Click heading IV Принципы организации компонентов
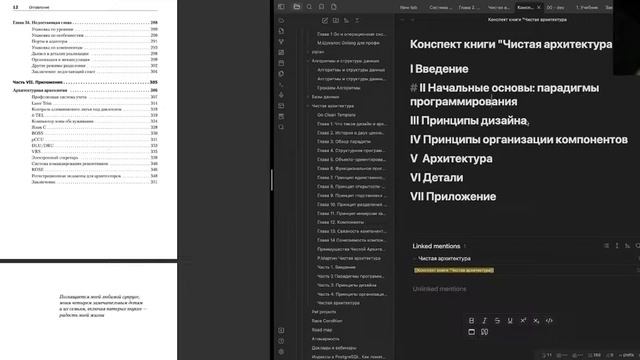 518,140
